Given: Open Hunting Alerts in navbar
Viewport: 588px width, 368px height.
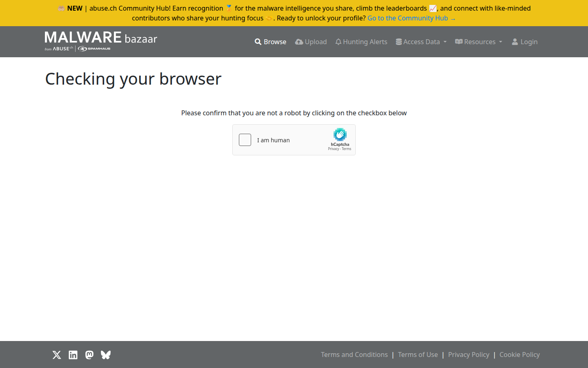Looking at the screenshot, I should tap(361, 42).
